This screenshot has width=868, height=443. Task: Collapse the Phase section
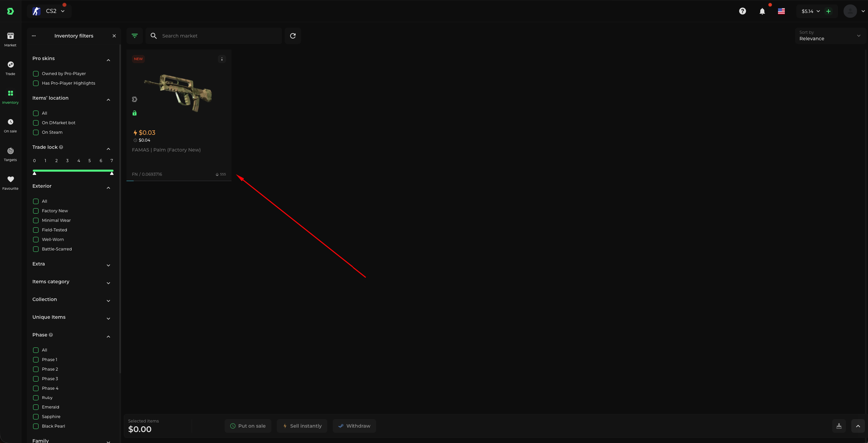click(108, 337)
